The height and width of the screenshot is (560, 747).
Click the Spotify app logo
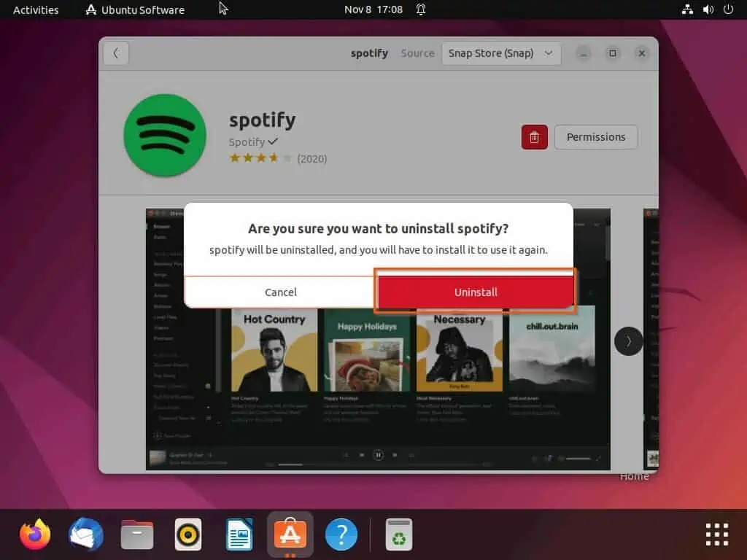(165, 136)
